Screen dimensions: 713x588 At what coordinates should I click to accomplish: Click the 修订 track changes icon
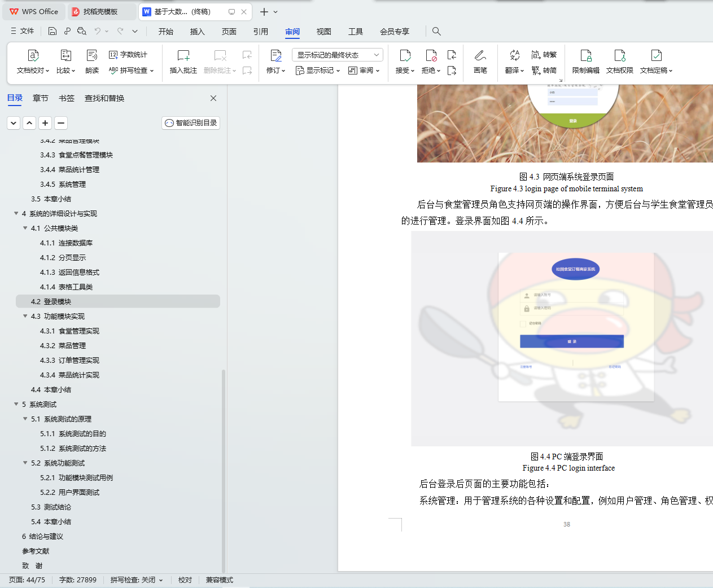(x=276, y=55)
